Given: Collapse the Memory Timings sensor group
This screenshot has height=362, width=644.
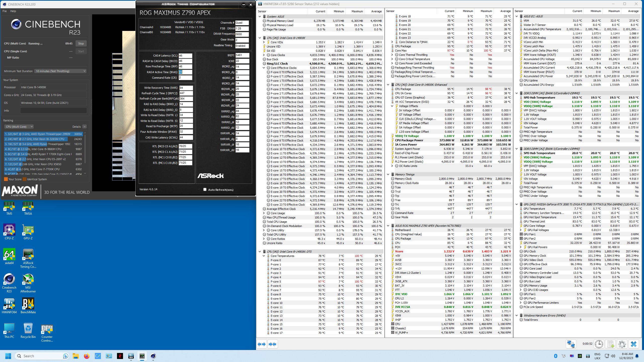Looking at the screenshot, I should [388, 174].
